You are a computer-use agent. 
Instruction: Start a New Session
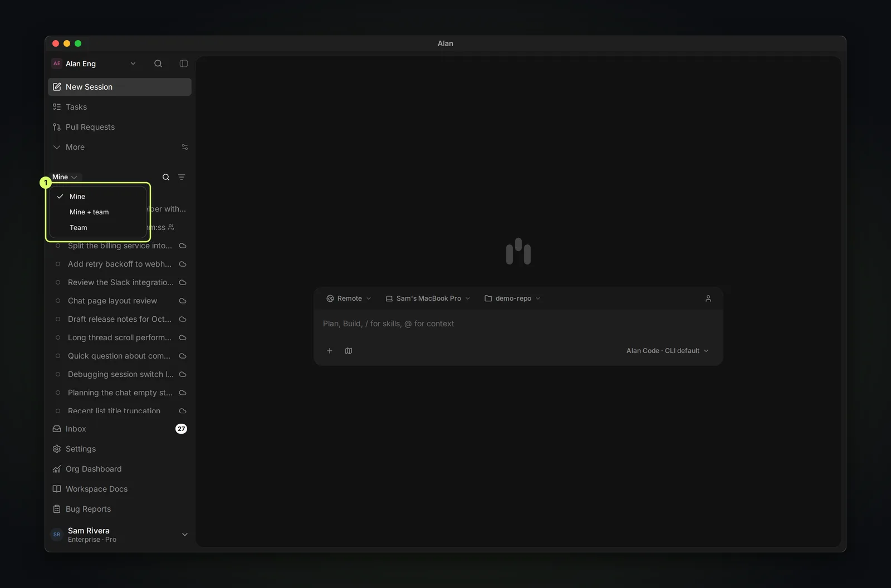120,87
